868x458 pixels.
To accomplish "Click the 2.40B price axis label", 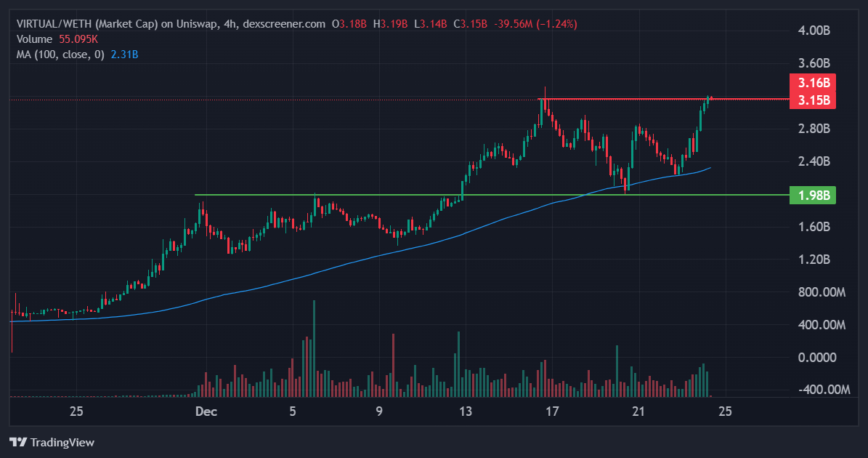I will (814, 161).
